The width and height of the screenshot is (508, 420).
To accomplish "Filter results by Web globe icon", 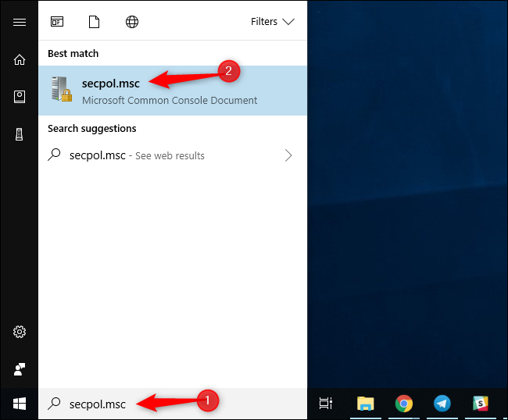I will point(132,22).
